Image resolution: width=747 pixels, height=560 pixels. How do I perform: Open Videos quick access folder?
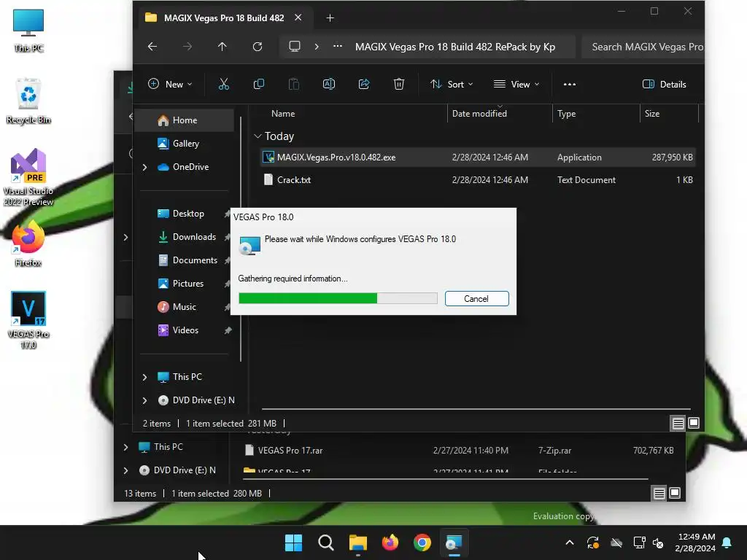coord(185,330)
